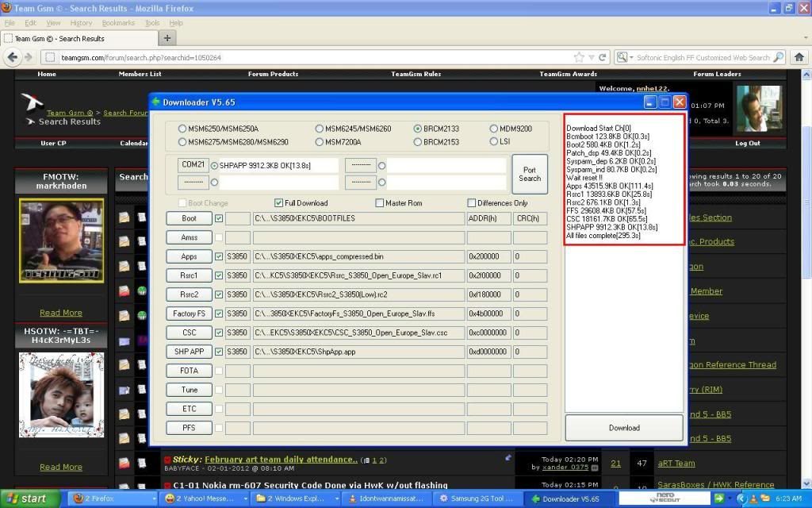The height and width of the screenshot is (508, 812).
Task: Toggle checkbox next to Rsrc1 button
Action: click(219, 275)
